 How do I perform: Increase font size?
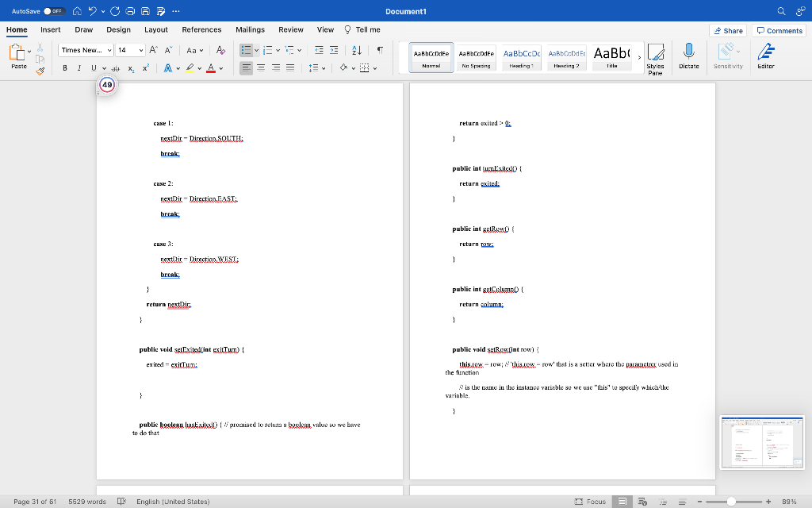tap(153, 50)
